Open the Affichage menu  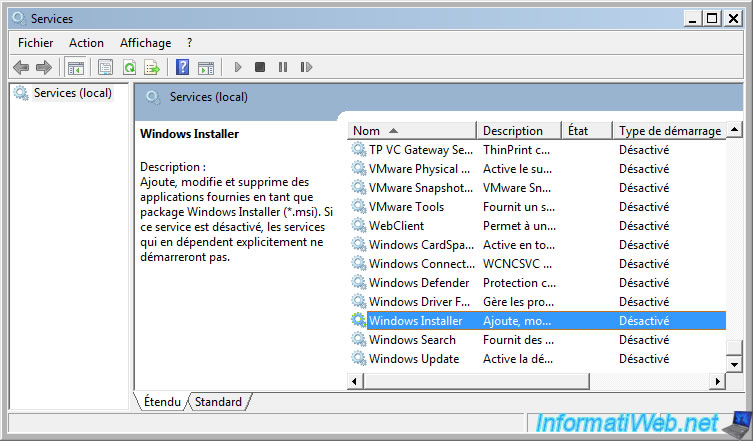click(146, 43)
